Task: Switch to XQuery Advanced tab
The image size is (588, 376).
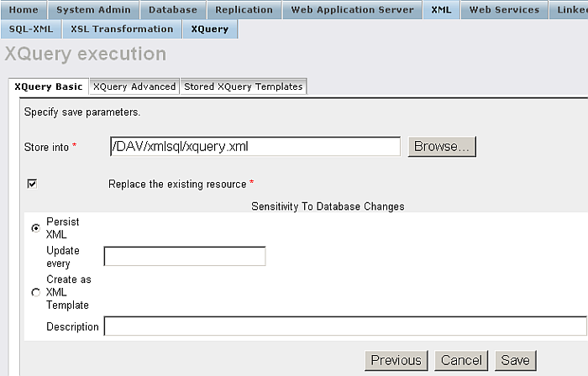Action: [134, 86]
